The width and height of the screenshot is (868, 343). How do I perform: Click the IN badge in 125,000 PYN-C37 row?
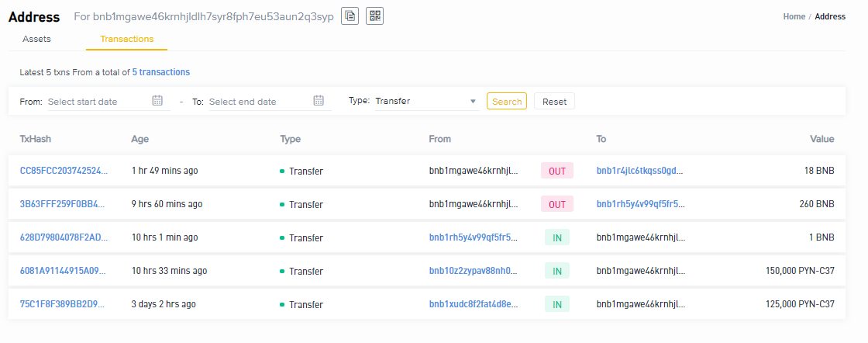557,304
